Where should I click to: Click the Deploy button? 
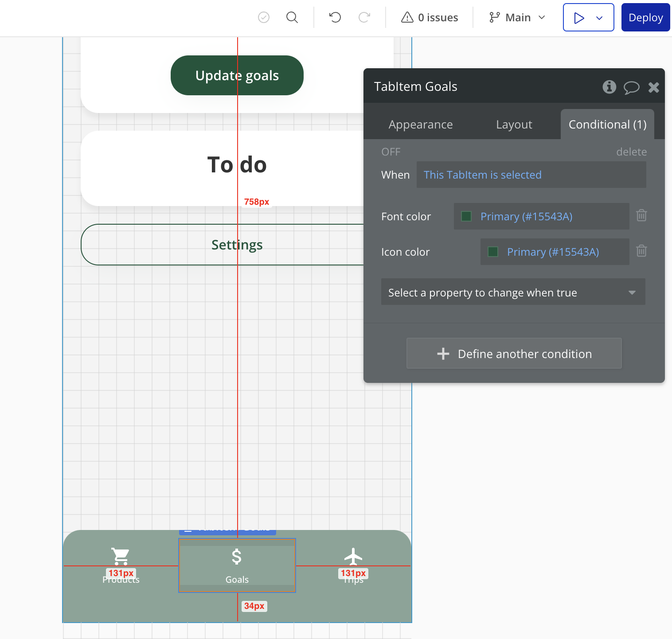645,17
